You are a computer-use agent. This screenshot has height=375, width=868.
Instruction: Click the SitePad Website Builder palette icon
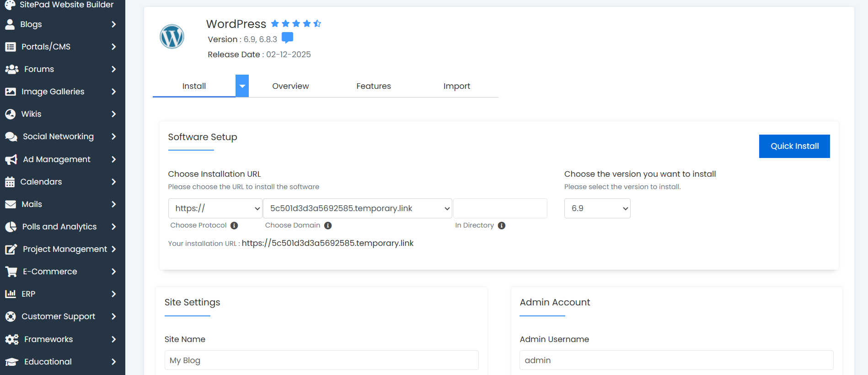click(x=10, y=5)
